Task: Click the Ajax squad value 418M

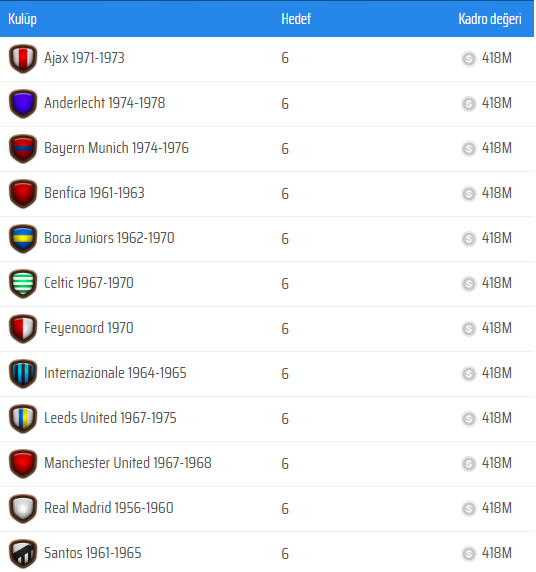Action: tap(497, 58)
